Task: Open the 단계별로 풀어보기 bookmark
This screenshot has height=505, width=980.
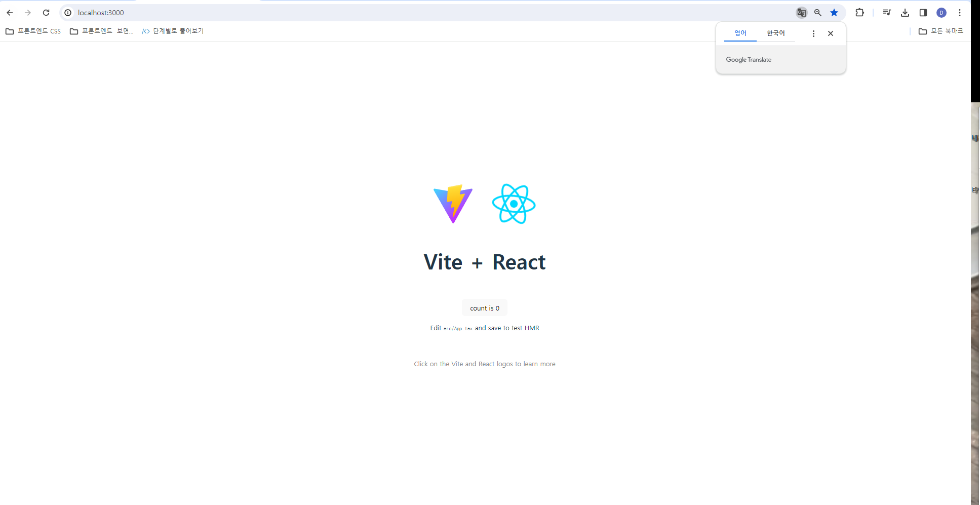Action: [173, 31]
